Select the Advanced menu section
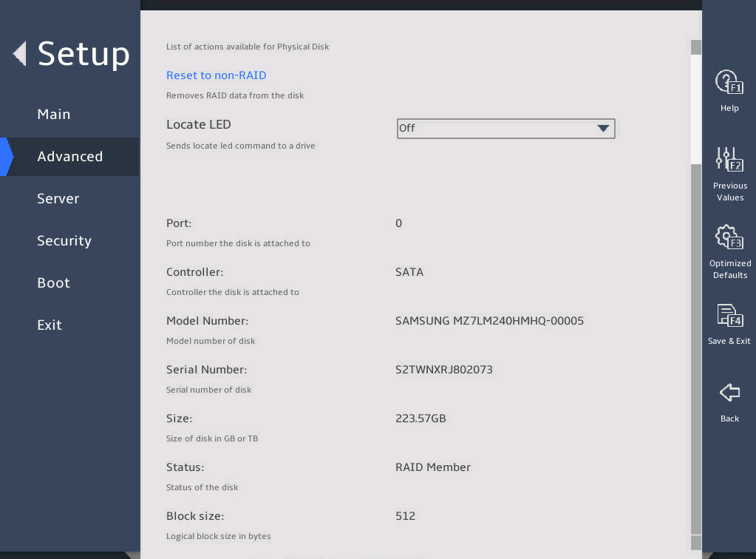Image resolution: width=756 pixels, height=559 pixels. coord(70,156)
